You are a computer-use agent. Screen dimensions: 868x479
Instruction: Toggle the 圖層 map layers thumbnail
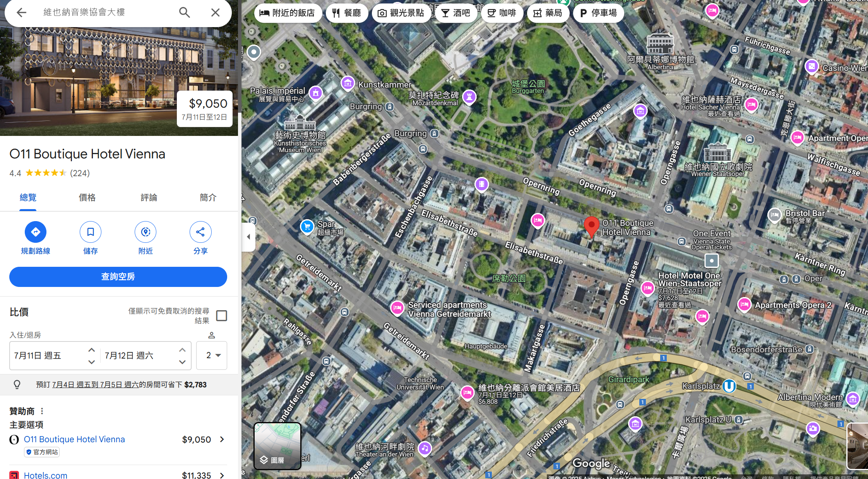point(277,446)
